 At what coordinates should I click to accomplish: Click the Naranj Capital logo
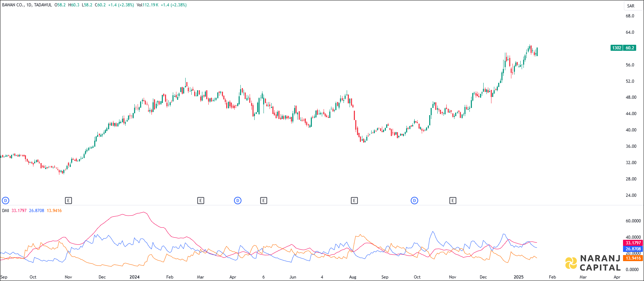(593, 263)
